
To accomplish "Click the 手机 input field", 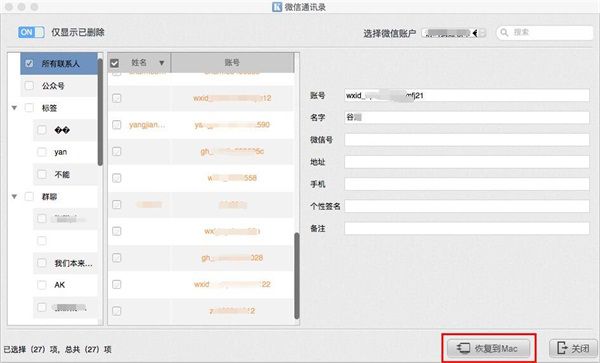I will [x=467, y=184].
